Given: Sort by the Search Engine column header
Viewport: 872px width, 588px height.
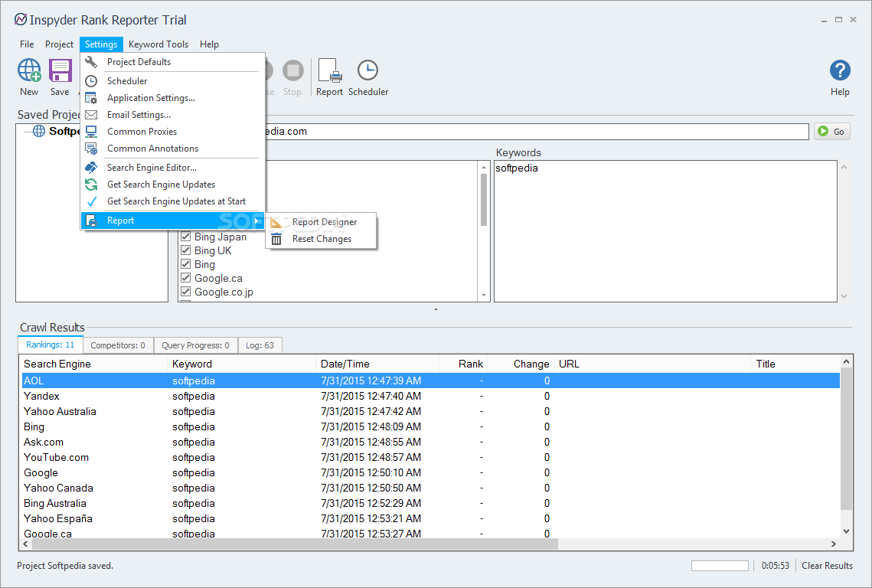Looking at the screenshot, I should pos(93,364).
